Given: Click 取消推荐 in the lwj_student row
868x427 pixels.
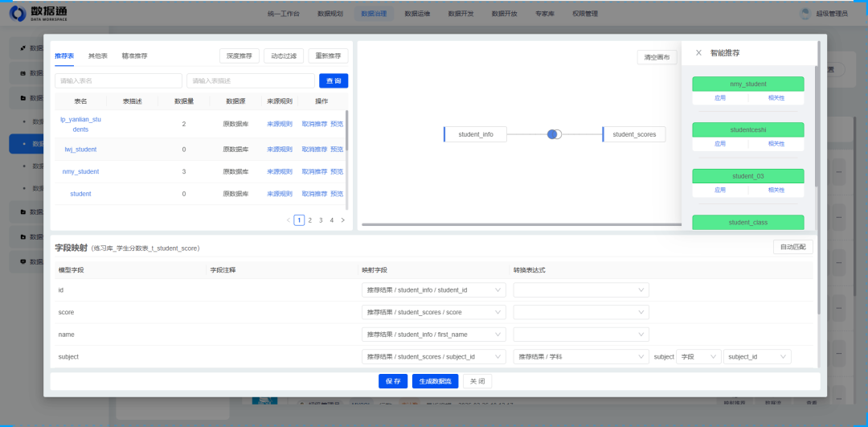Looking at the screenshot, I should coord(314,150).
